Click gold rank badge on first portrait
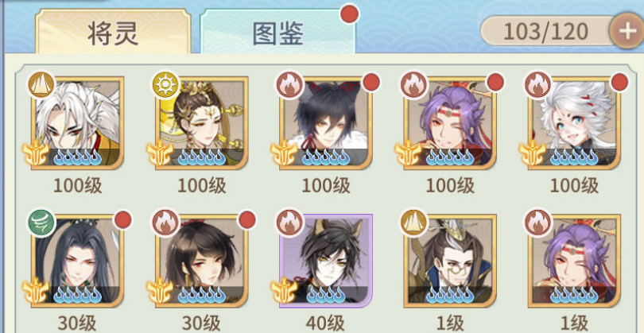This screenshot has height=333, width=644. point(35,153)
